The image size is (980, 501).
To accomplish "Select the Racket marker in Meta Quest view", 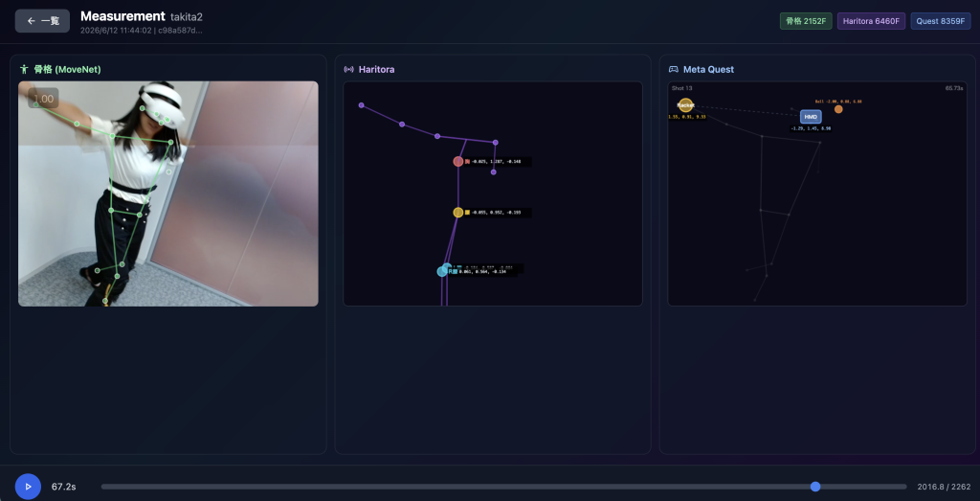I will [x=685, y=105].
